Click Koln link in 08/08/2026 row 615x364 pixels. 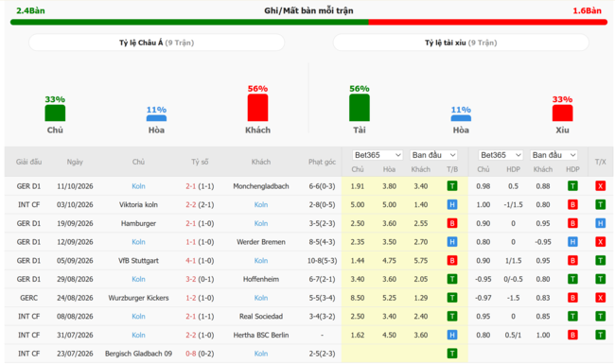click(138, 316)
